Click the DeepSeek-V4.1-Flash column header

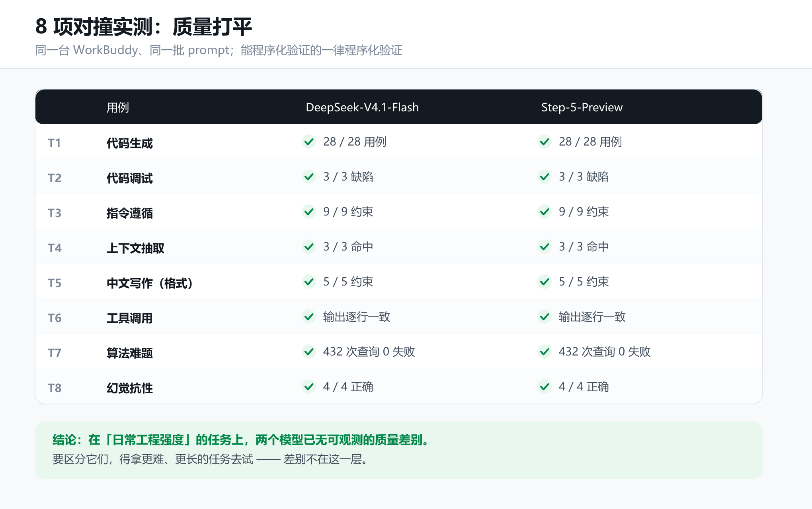coord(362,107)
